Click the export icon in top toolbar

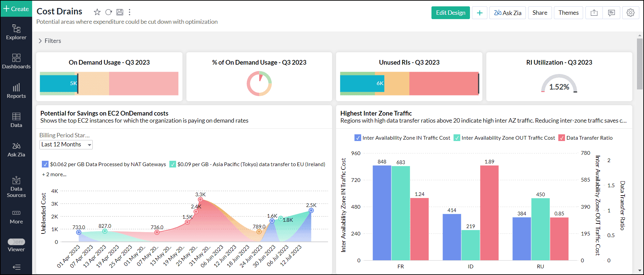point(594,13)
